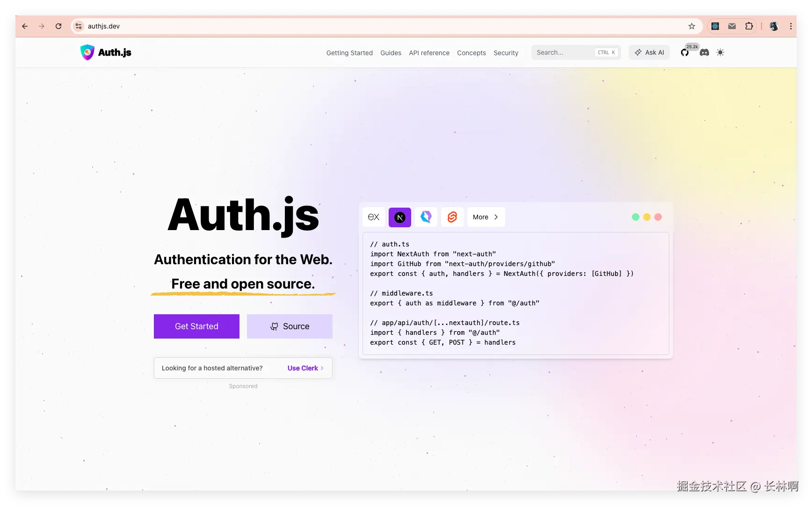Click 'Looking for a hosted alternative?' text

[212, 368]
